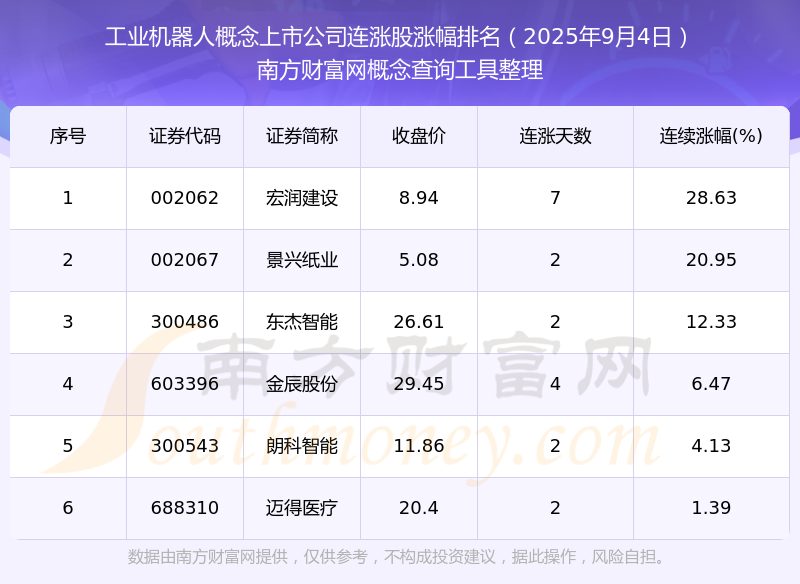Select the '连涨天数' column header
Image resolution: width=800 pixels, height=584 pixels.
(555, 136)
